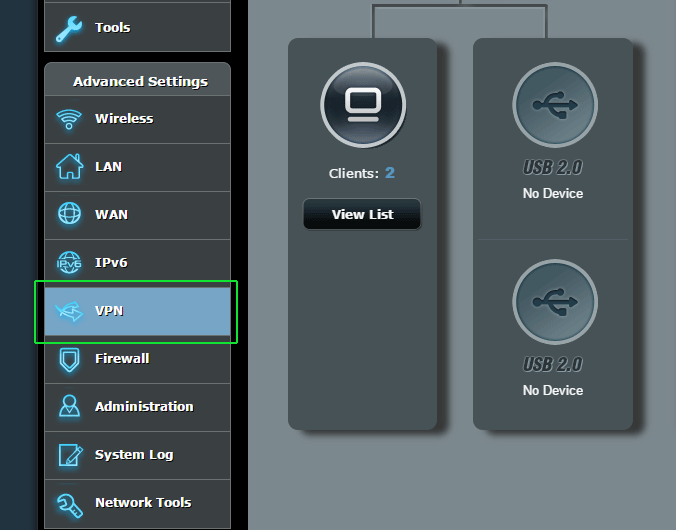This screenshot has width=676, height=530.
Task: Select the upper USB 2.0 port icon
Action: pos(555,105)
